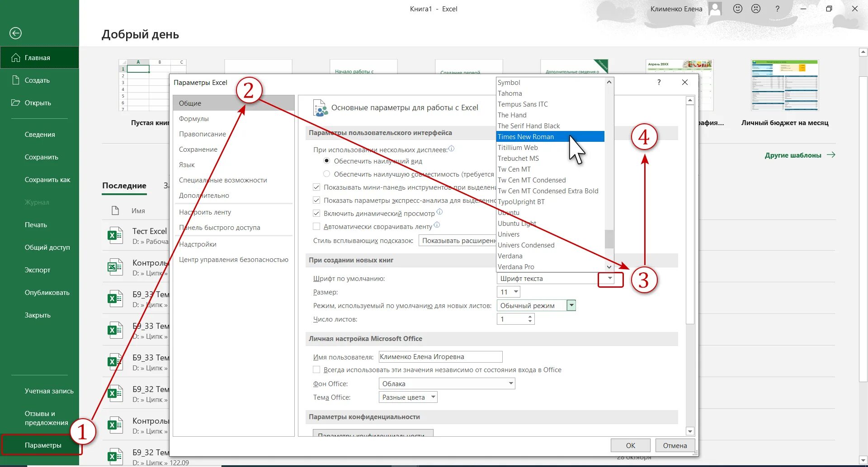The height and width of the screenshot is (467, 868).
Task: Increase Число листов with spinner
Action: tap(530, 317)
